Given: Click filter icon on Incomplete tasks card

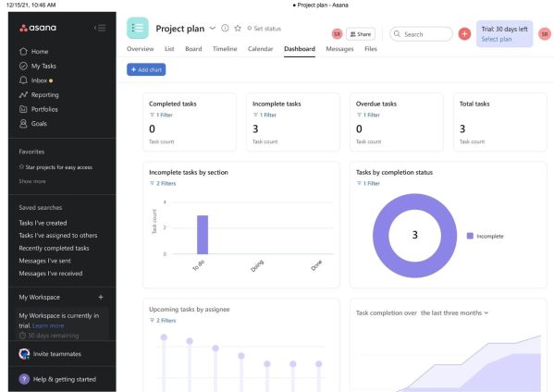Looking at the screenshot, I should pos(255,116).
